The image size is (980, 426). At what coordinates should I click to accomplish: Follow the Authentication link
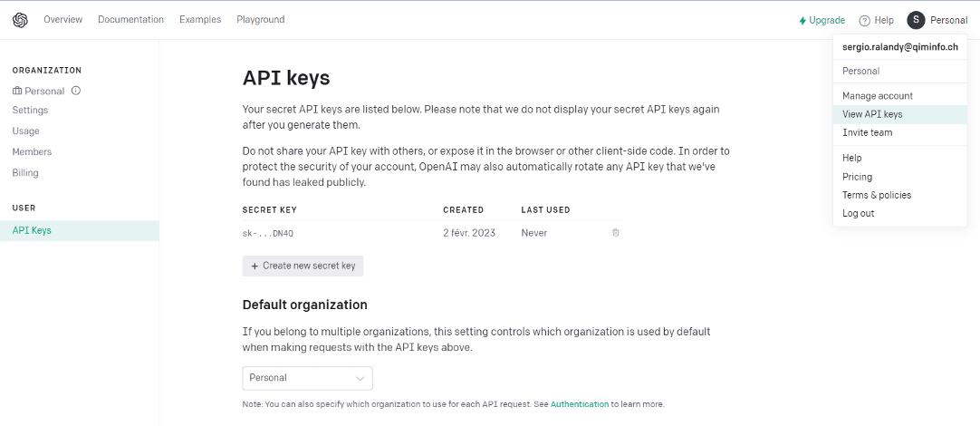tap(580, 404)
